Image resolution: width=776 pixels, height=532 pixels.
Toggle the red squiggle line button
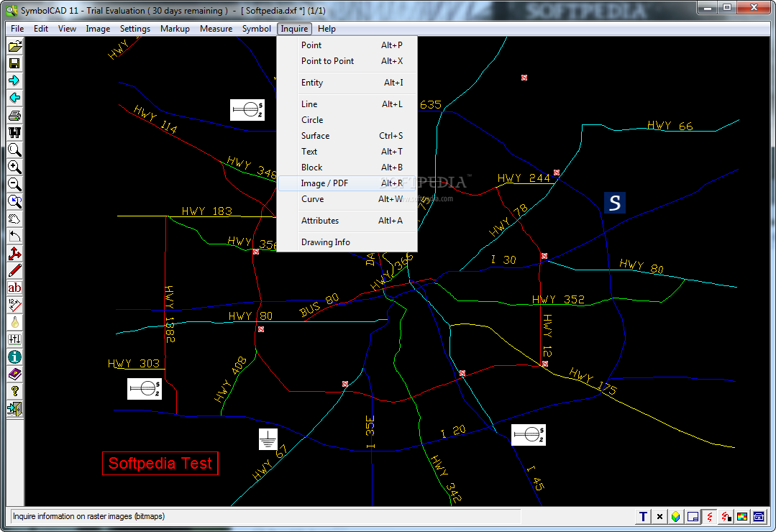tap(709, 517)
